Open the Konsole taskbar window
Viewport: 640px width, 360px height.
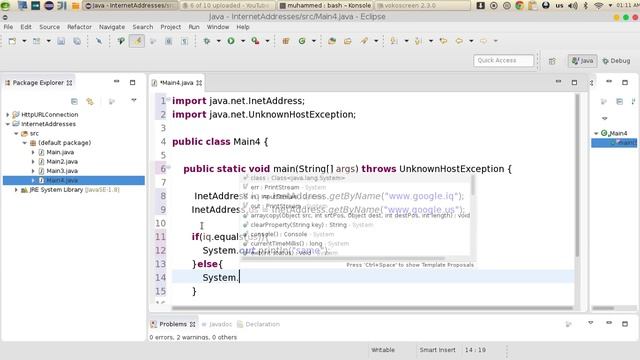325,6
